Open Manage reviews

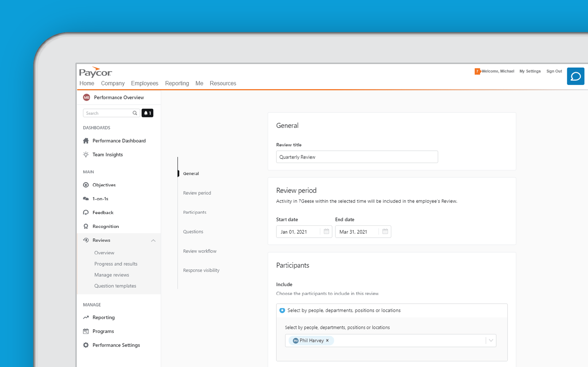(112, 275)
